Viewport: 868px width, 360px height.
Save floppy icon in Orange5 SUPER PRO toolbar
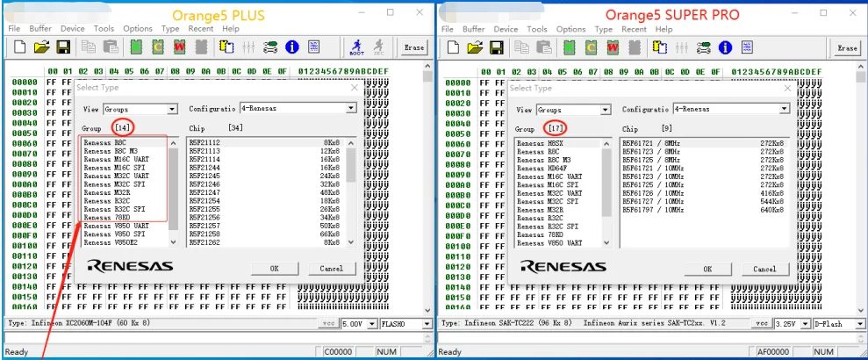pyautogui.click(x=497, y=47)
